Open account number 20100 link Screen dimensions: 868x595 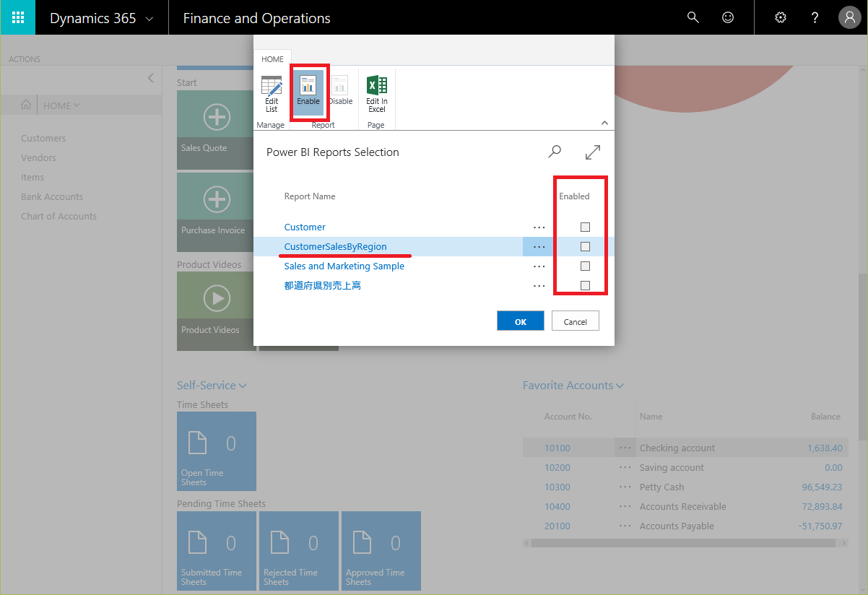557,526
